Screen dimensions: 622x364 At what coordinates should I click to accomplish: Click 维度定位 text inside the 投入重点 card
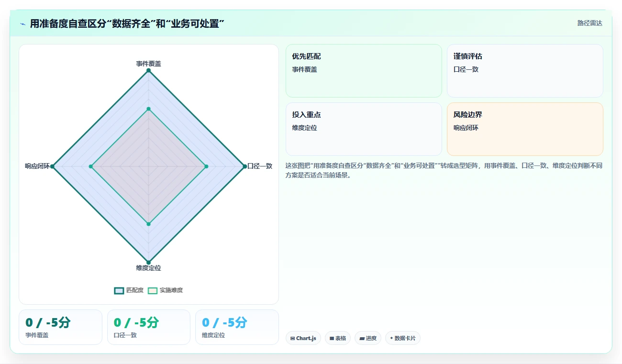click(305, 128)
